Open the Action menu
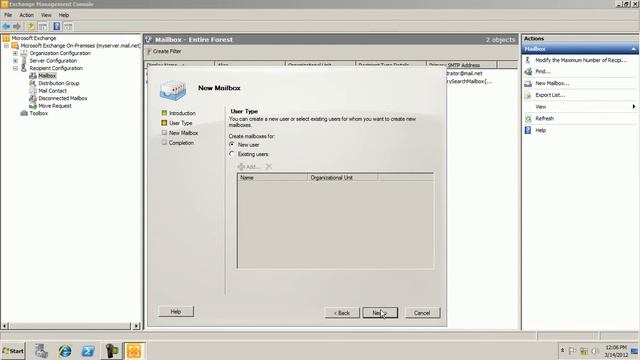The image size is (640, 360). coord(27,15)
